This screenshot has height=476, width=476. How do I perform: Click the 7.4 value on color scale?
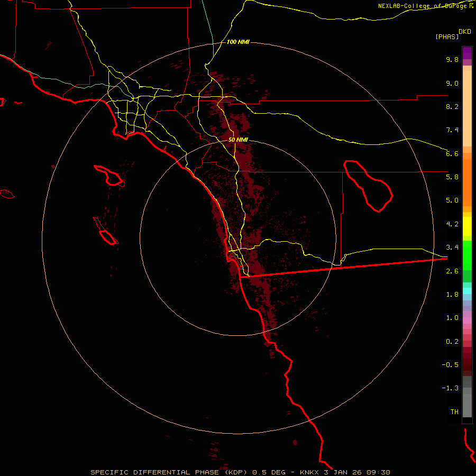(x=452, y=130)
